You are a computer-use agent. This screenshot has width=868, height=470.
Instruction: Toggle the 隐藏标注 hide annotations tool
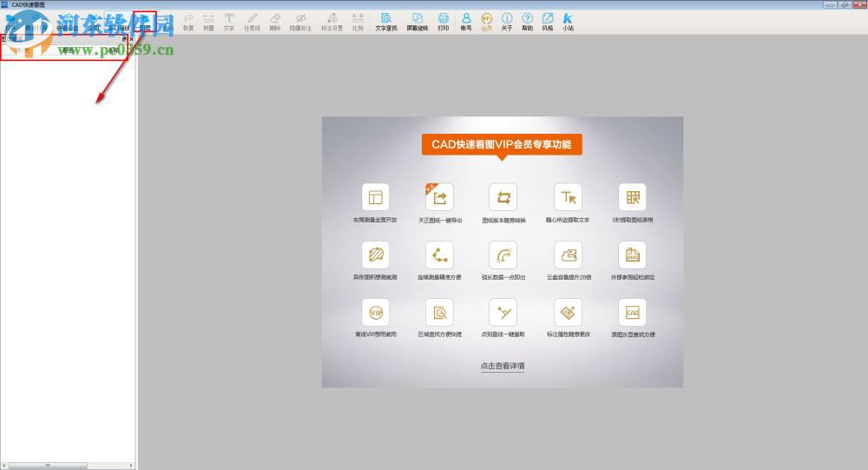tap(300, 23)
